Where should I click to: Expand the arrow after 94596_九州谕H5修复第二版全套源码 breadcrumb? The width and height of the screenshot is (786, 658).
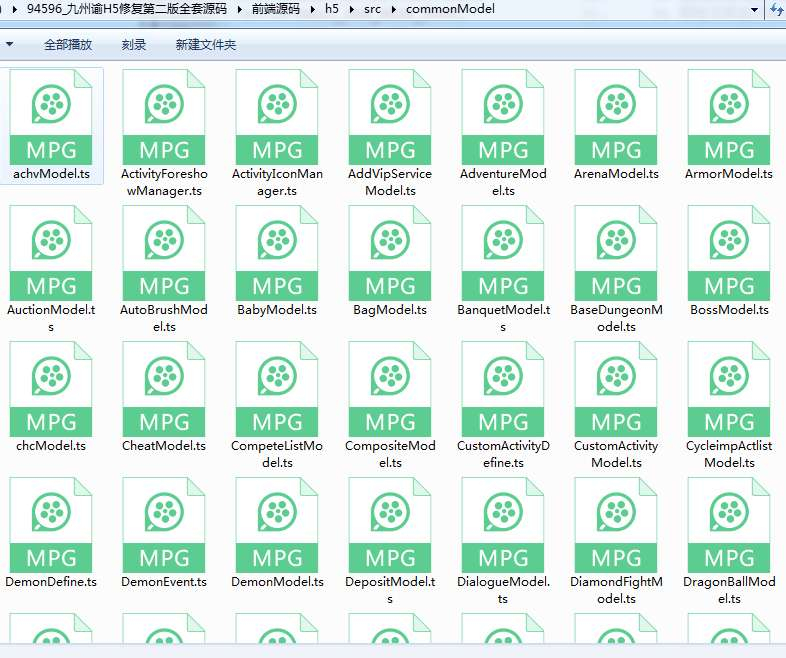click(x=240, y=10)
